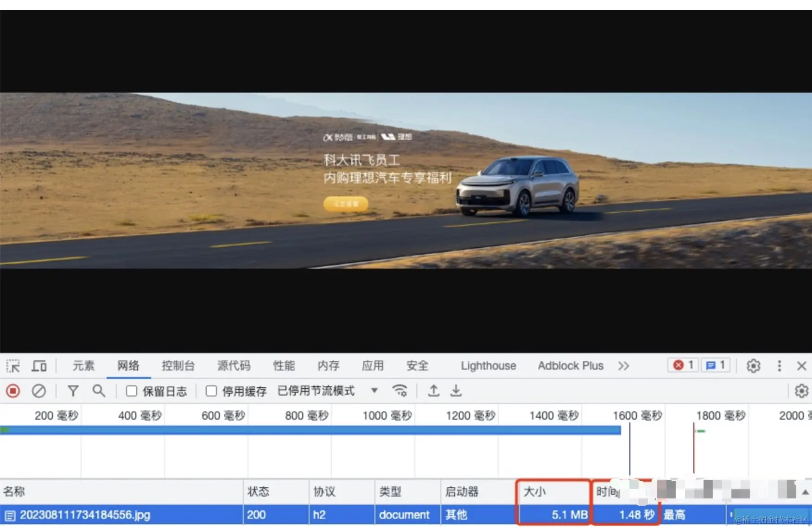812x528 pixels.
Task: Activate the inspect element picker icon
Action: tap(13, 366)
